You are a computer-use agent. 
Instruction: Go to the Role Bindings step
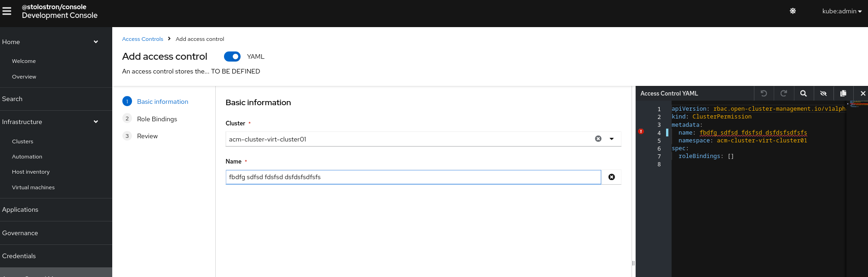pyautogui.click(x=157, y=119)
